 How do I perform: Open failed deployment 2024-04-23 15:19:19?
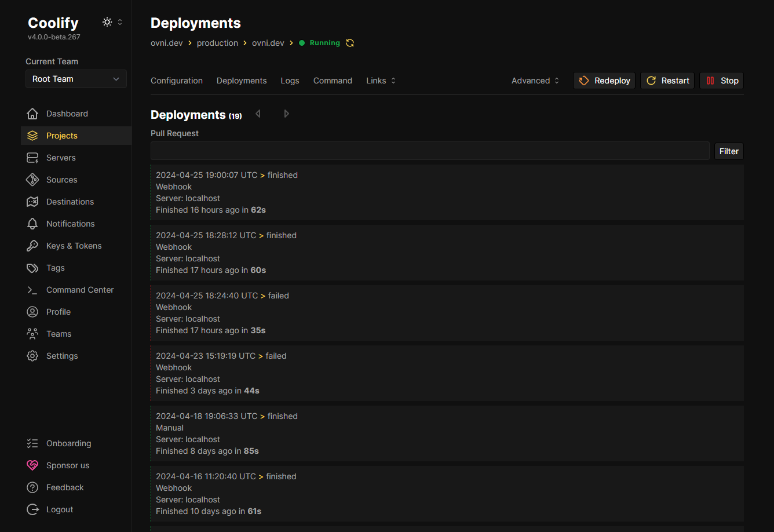pyautogui.click(x=447, y=373)
